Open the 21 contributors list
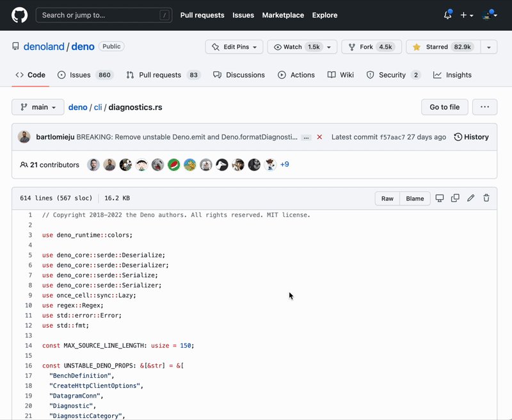This screenshot has height=420, width=512. 50,165
